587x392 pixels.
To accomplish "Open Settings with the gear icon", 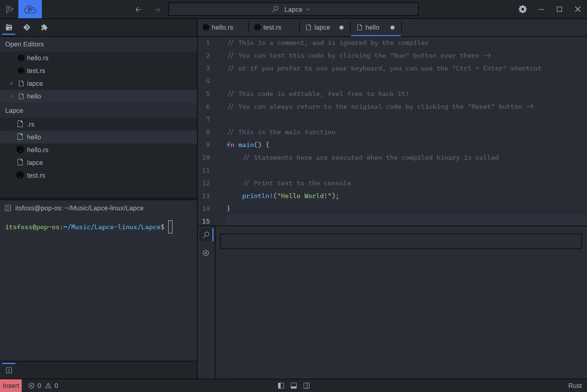I will (522, 9).
